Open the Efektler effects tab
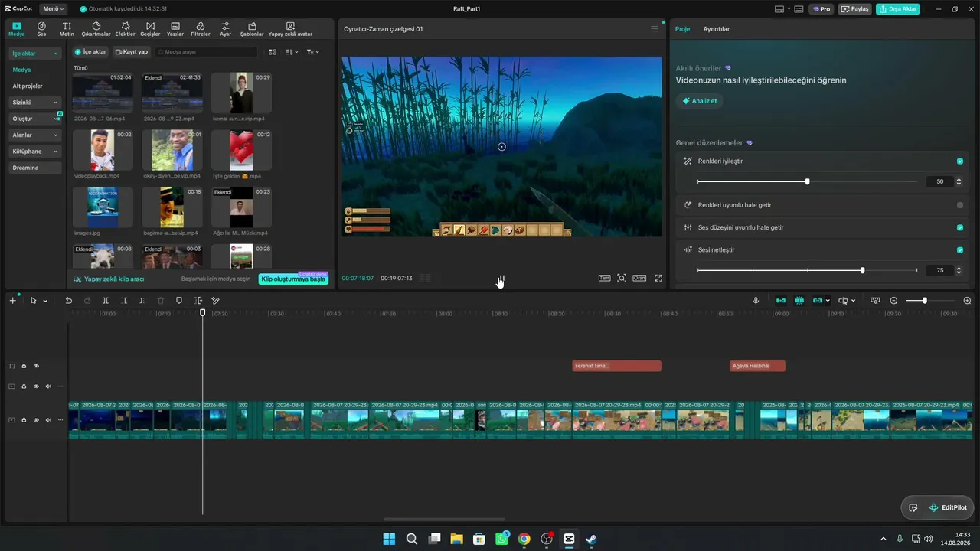Image resolution: width=980 pixels, height=551 pixels. pyautogui.click(x=125, y=29)
